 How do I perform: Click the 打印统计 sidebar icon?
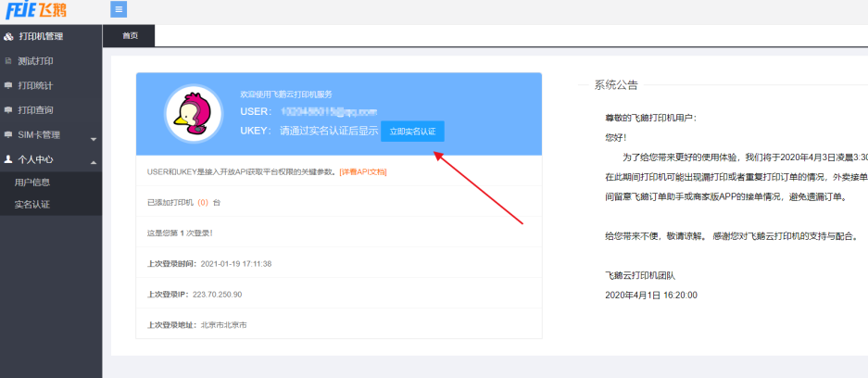pyautogui.click(x=7, y=86)
